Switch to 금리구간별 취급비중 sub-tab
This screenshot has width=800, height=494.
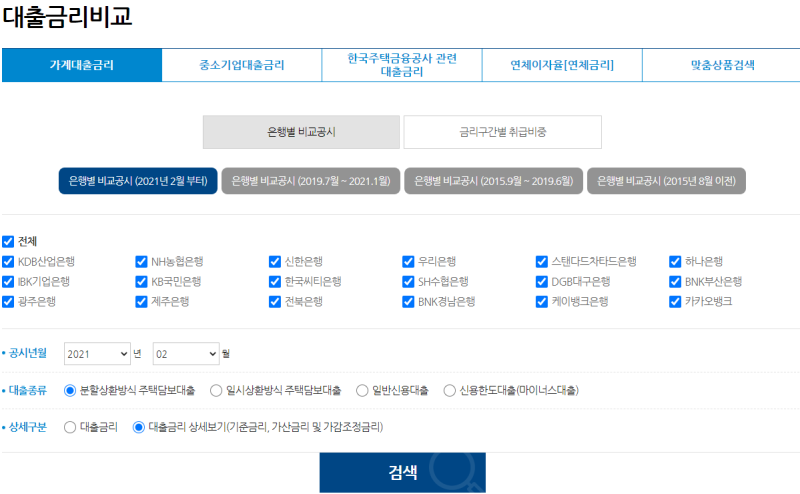503,132
